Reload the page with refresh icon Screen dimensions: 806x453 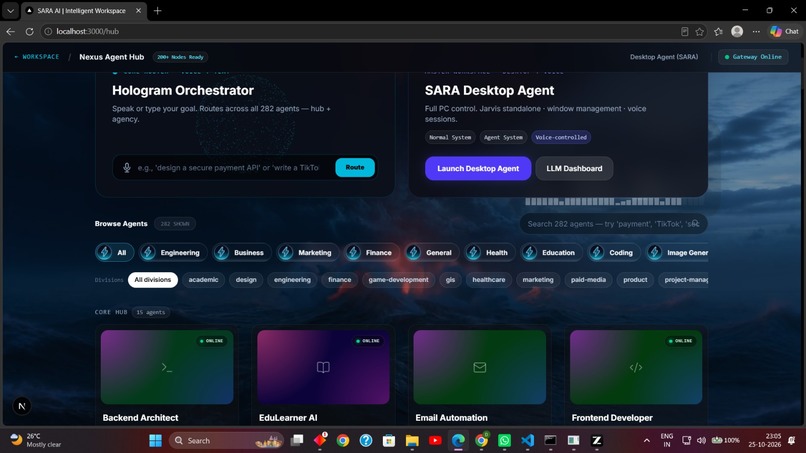click(29, 31)
